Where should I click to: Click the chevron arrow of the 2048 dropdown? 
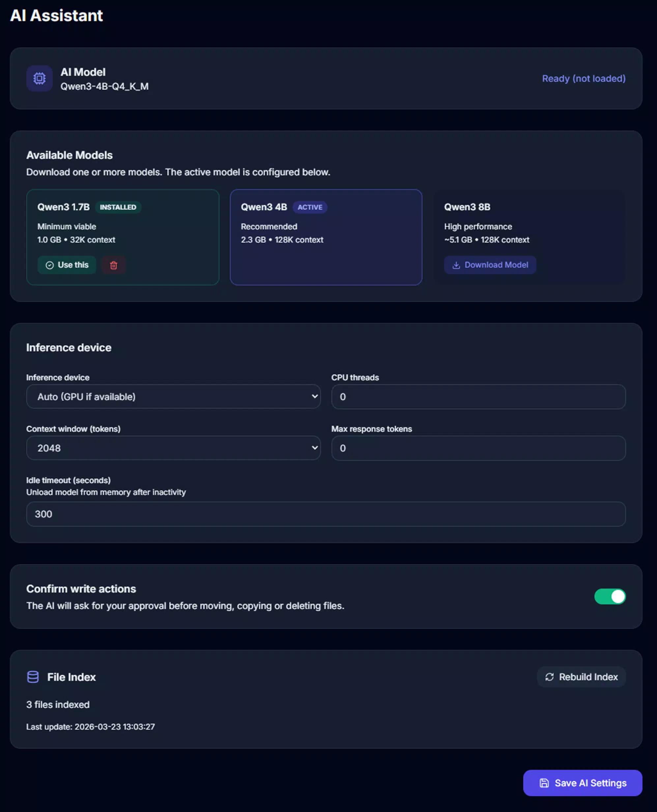click(x=315, y=448)
